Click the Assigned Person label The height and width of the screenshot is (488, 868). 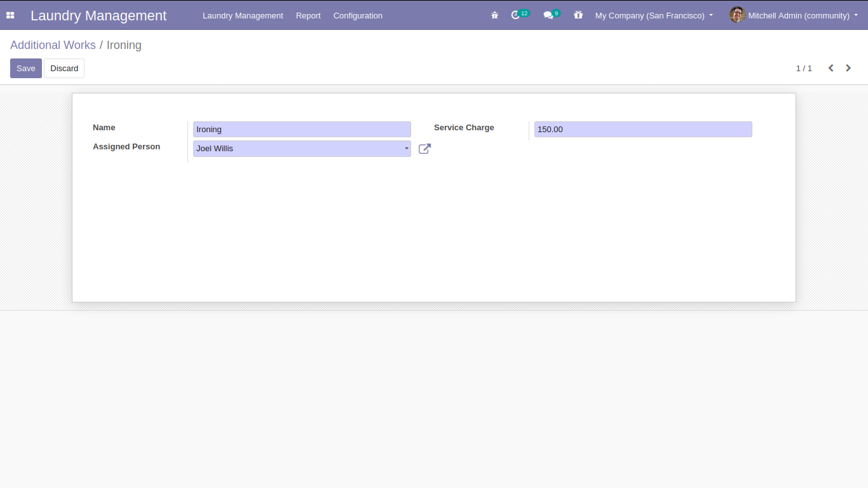[126, 147]
